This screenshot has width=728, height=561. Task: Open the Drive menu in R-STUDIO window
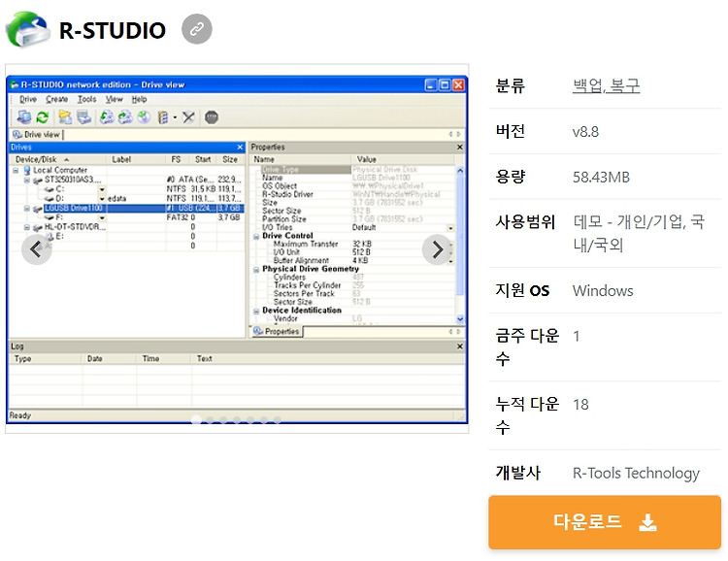click(x=28, y=99)
